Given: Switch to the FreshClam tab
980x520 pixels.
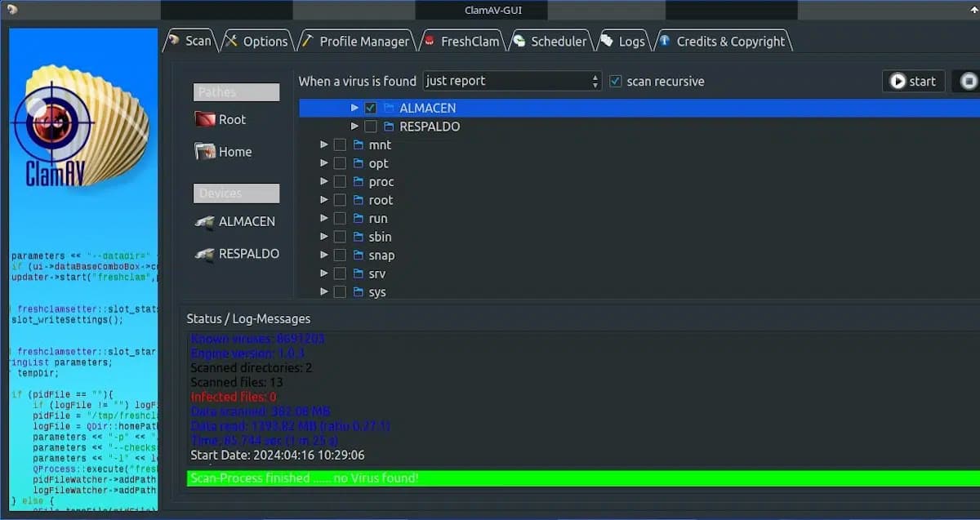Looking at the screenshot, I should (461, 42).
